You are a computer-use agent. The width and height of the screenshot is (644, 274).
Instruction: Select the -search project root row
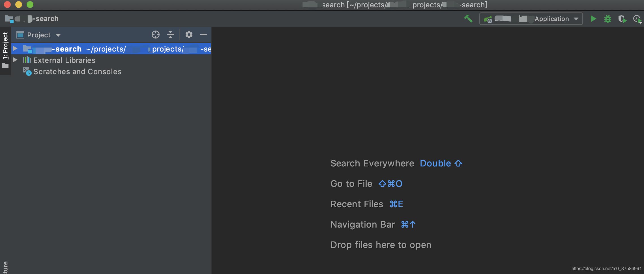point(111,49)
